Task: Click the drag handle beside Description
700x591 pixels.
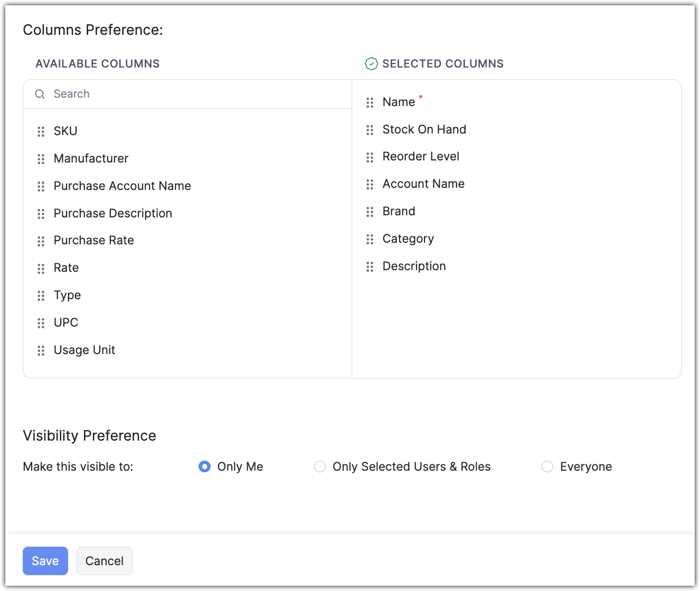Action: 370,266
